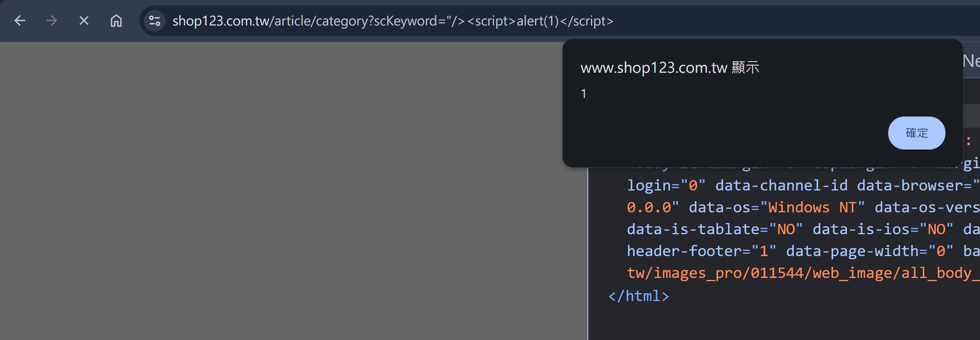This screenshot has height=340, width=980.
Task: Click the data-is-ios="NO" attribute
Action: [883, 229]
